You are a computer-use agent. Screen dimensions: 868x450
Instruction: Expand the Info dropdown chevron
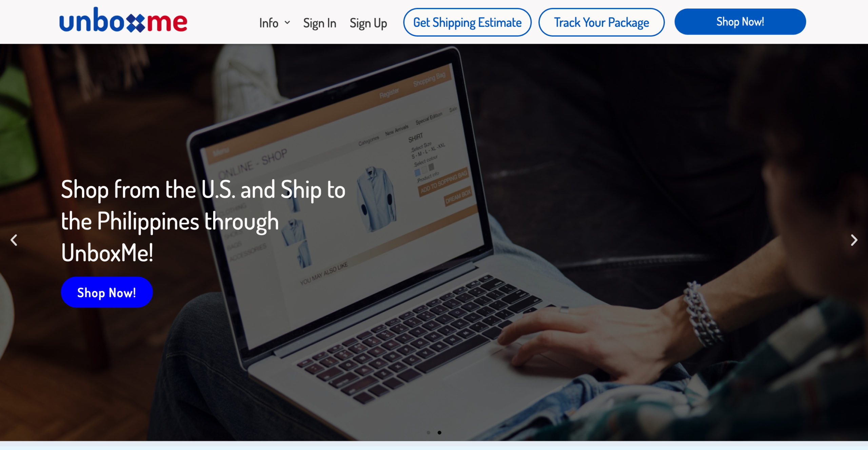[287, 23]
